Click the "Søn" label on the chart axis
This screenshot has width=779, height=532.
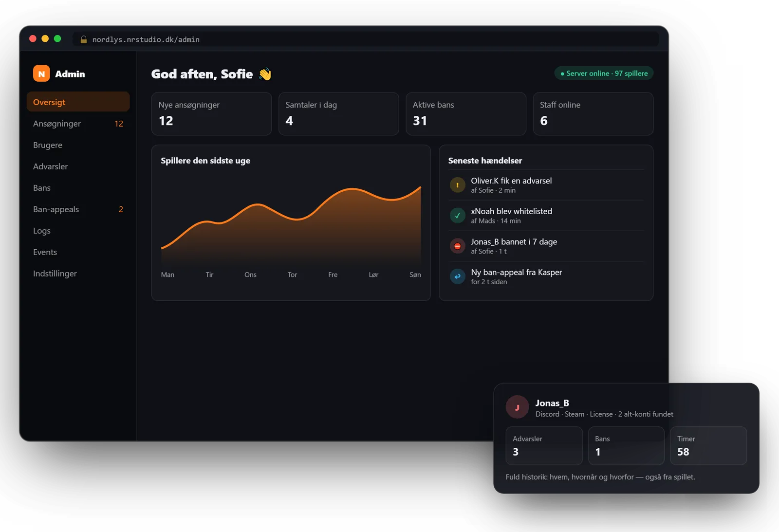tap(415, 275)
